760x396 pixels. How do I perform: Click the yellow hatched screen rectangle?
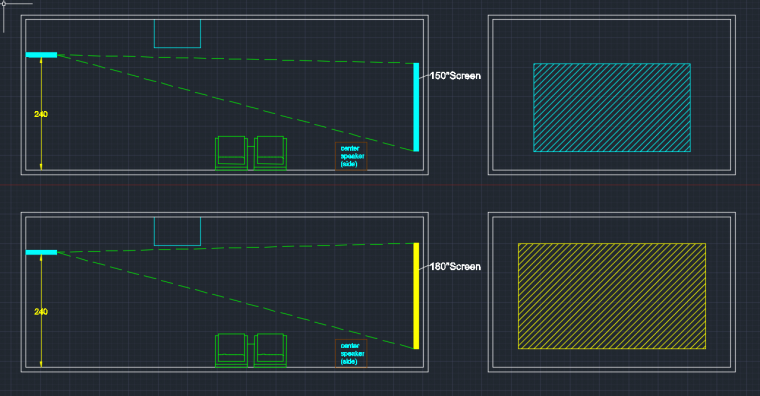click(612, 296)
